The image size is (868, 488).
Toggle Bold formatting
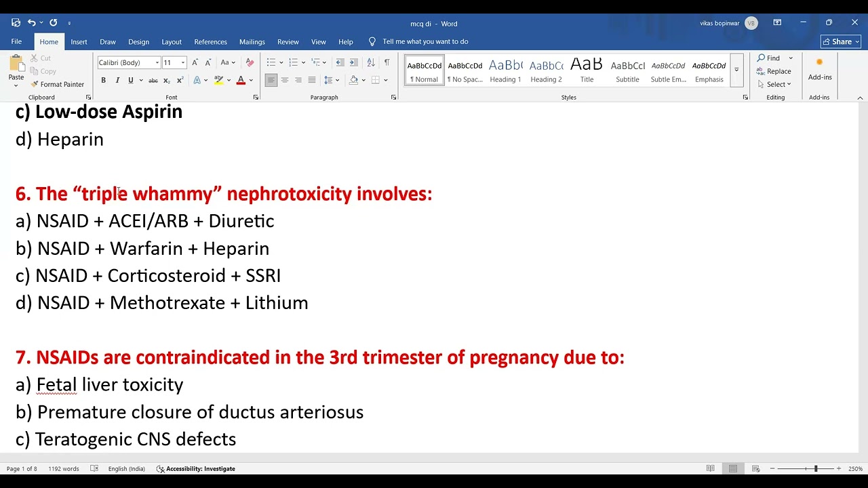tap(103, 80)
